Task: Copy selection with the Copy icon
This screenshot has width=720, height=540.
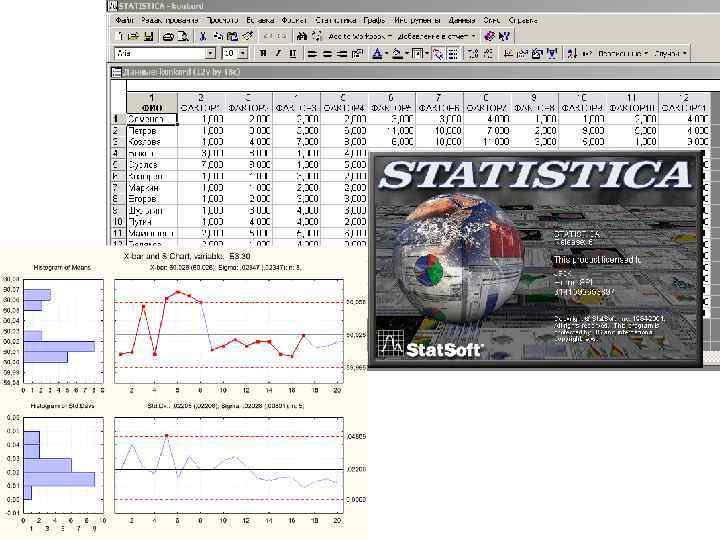Action: (218, 36)
